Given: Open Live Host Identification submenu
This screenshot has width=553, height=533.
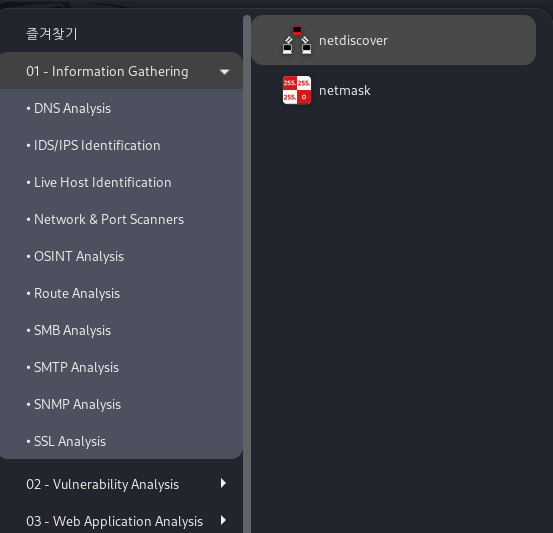Looking at the screenshot, I should (121, 182).
